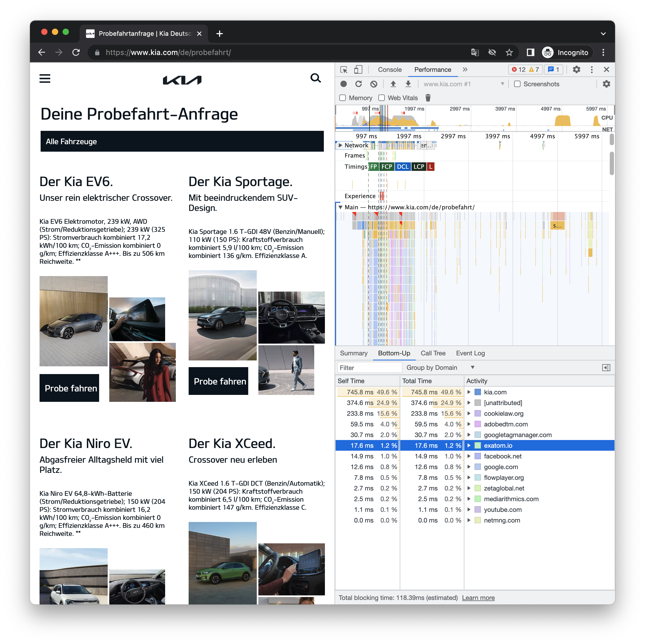Select the Bottom-Up tab
The width and height of the screenshot is (645, 644).
[x=394, y=353]
